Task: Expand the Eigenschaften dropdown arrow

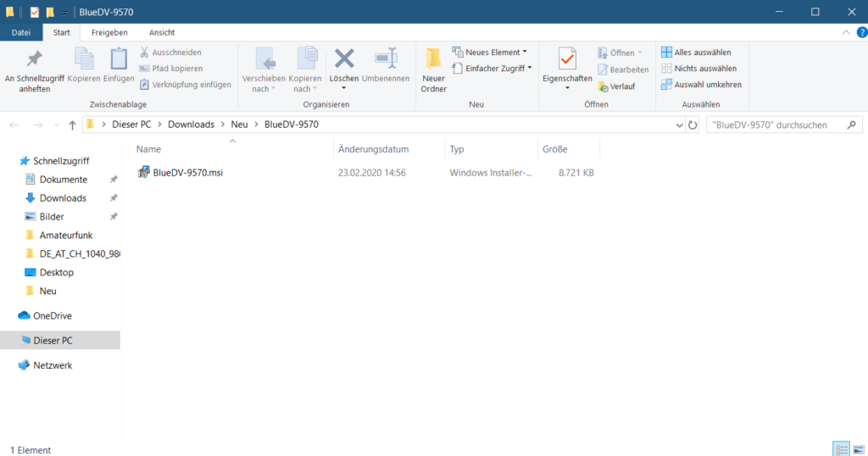Action: click(567, 88)
